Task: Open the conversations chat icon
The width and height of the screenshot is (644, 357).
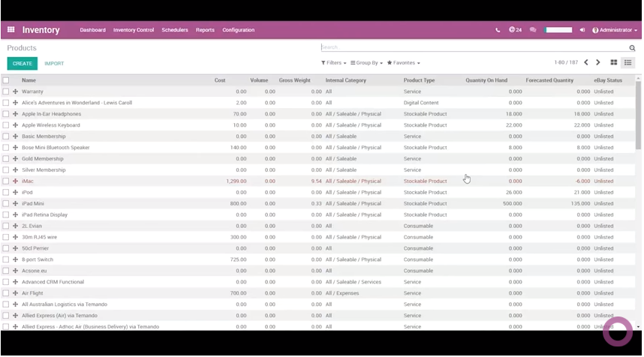Action: (x=533, y=30)
